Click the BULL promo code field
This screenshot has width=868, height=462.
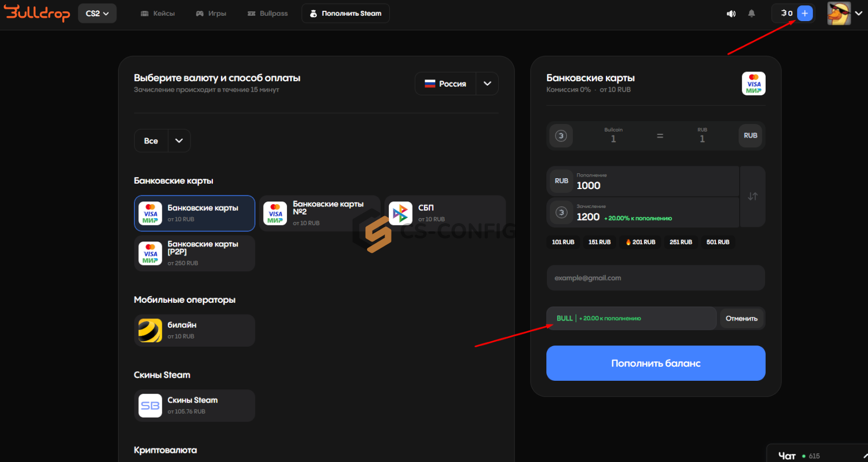click(632, 318)
